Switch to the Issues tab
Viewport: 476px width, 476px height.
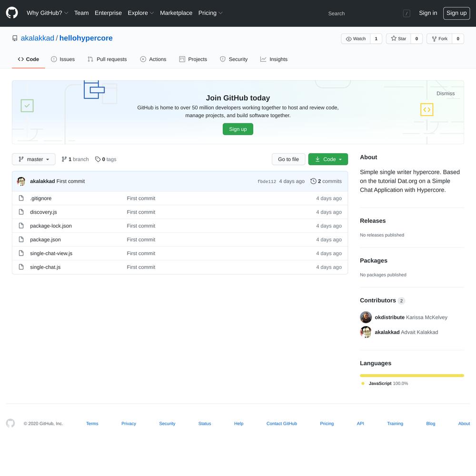63,59
